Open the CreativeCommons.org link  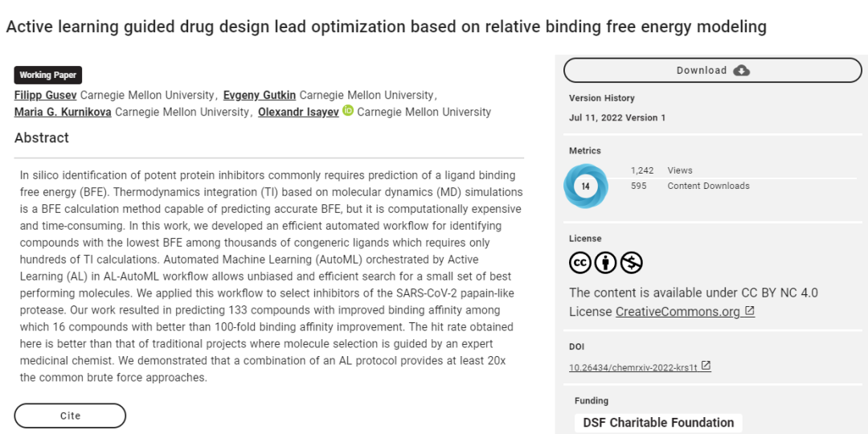[x=678, y=312]
